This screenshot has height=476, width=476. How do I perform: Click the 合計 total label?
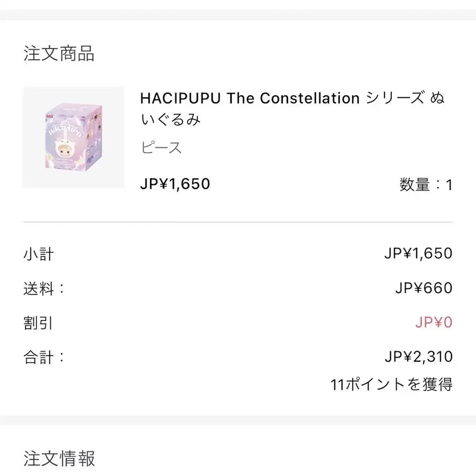pyautogui.click(x=44, y=357)
